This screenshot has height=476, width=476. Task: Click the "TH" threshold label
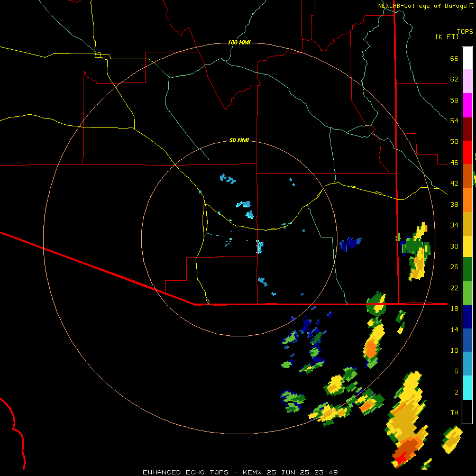[x=454, y=413]
